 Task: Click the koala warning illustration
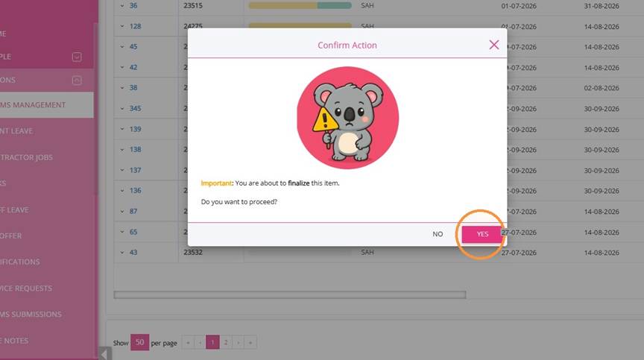point(347,118)
